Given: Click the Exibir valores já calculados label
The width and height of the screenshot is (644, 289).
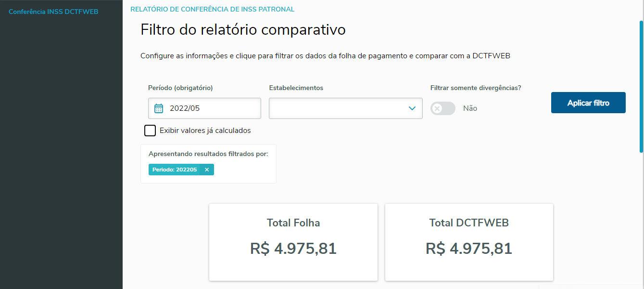Looking at the screenshot, I should (x=205, y=131).
